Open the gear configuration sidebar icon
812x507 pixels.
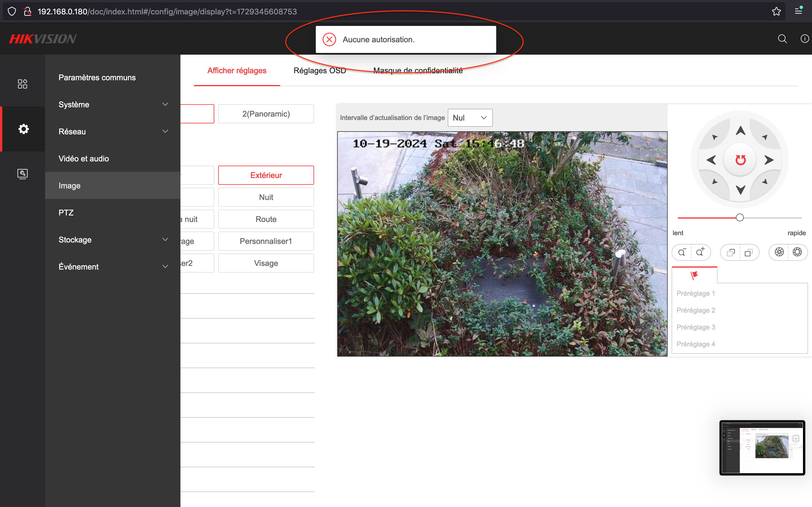[23, 129]
